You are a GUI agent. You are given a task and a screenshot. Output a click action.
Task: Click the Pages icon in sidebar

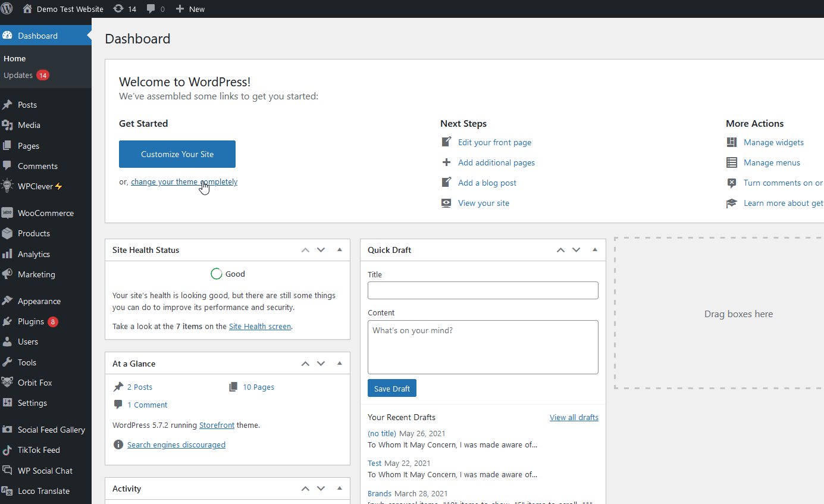coord(7,146)
